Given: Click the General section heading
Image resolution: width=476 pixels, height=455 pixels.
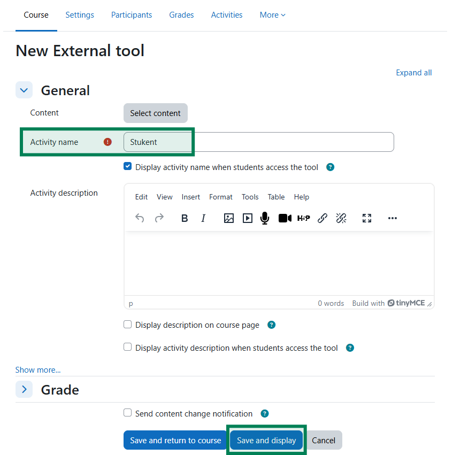Looking at the screenshot, I should point(65,90).
